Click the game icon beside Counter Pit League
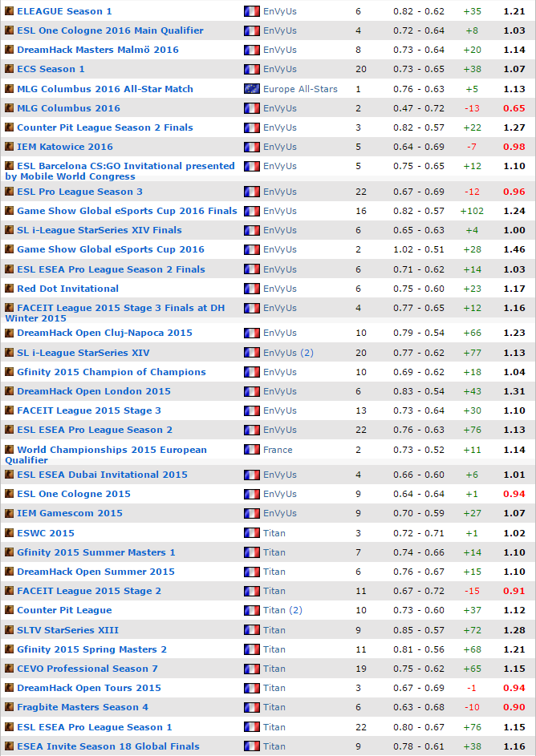 (x=9, y=609)
